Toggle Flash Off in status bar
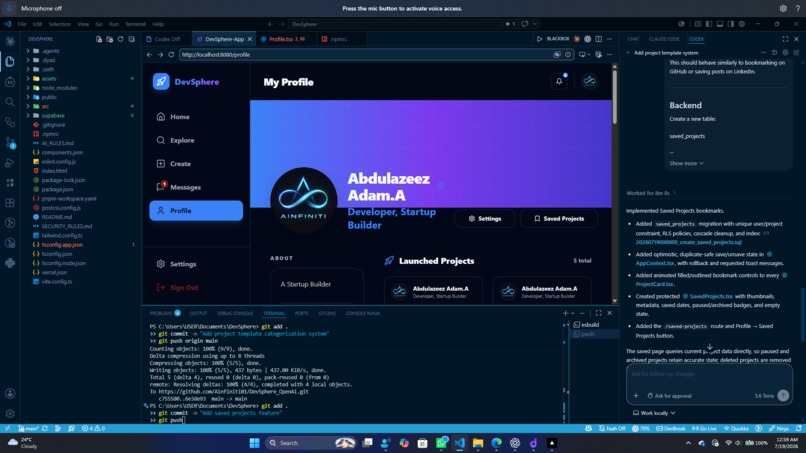 point(612,428)
